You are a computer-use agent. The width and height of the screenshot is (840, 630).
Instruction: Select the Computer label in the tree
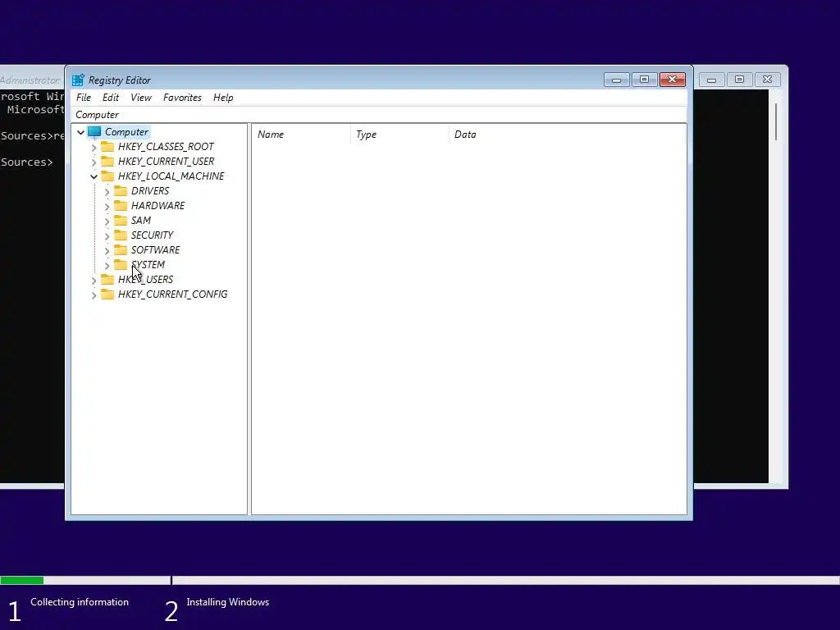pyautogui.click(x=126, y=132)
